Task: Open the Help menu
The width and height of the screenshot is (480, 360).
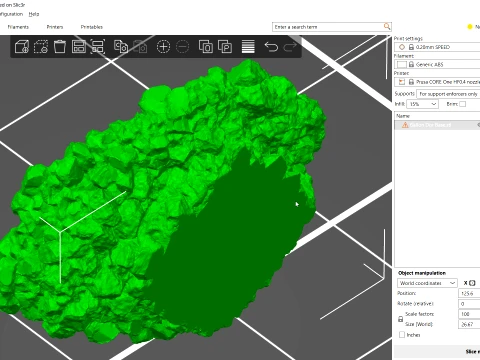Action: (x=34, y=14)
